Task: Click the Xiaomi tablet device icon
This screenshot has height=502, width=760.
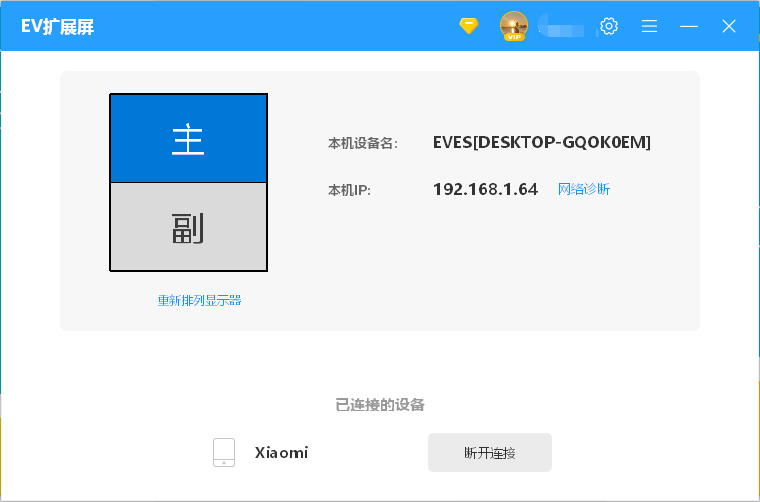Action: 224,453
